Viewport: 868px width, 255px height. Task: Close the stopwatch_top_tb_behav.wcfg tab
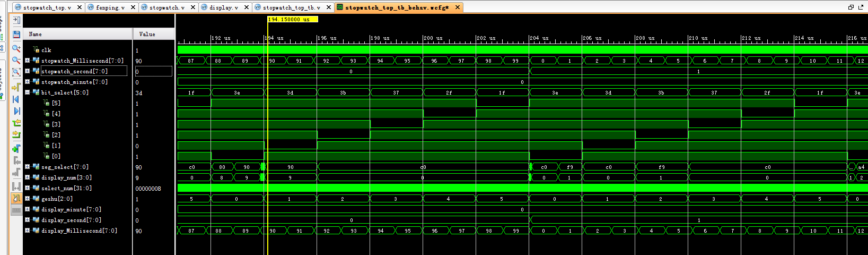pos(457,7)
